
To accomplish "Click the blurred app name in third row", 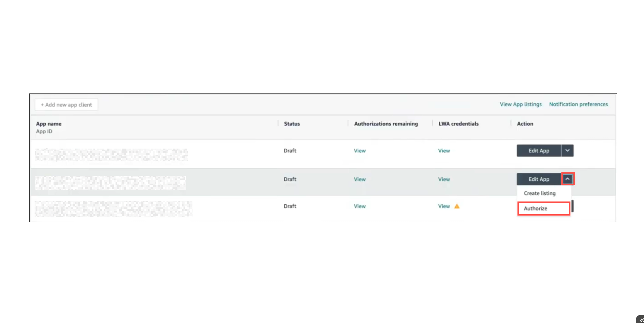I will pyautogui.click(x=113, y=209).
